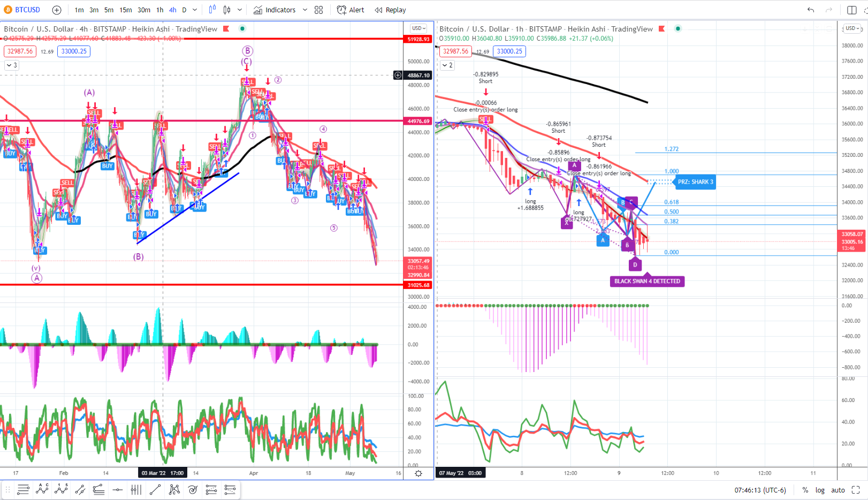Open the USD currency dropdown on right chart
The height and width of the screenshot is (500, 868).
pos(852,28)
